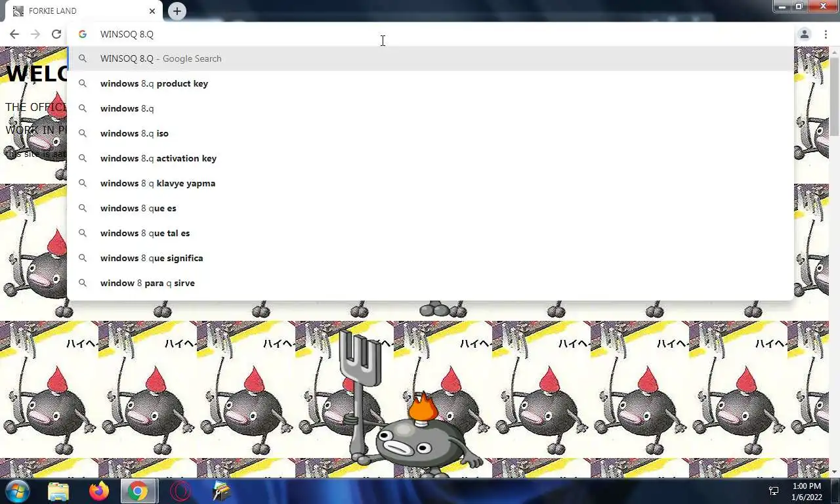This screenshot has height=504, width=840.
Task: Reload the current page
Action: tap(56, 34)
